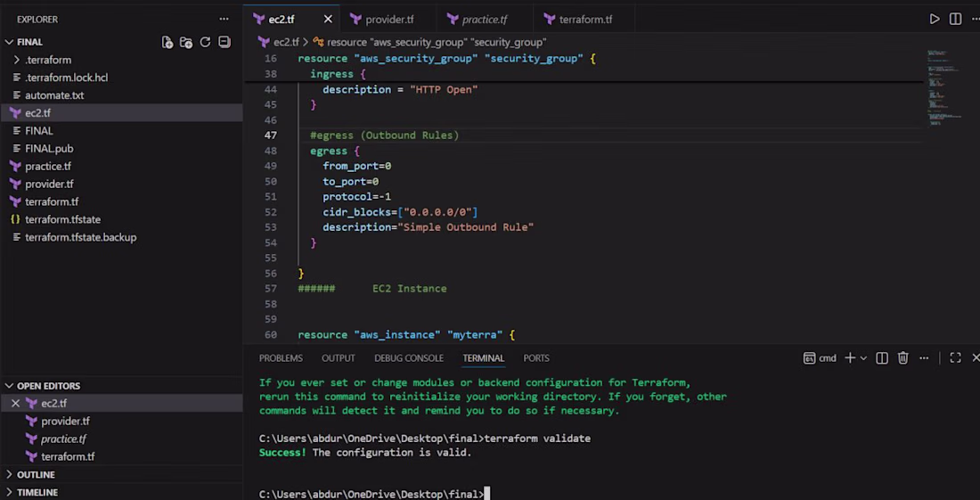Click Terraform icon in ec2.tf breadcrumb

tap(265, 42)
